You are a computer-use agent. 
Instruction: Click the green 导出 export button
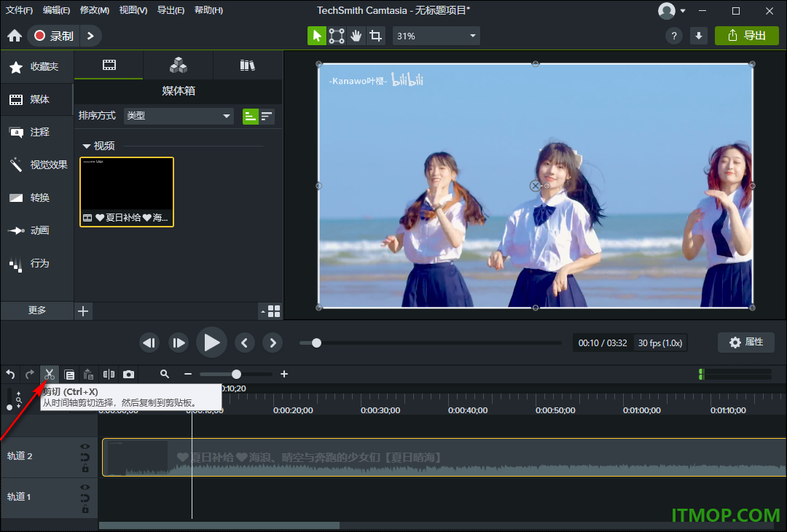[x=746, y=36]
